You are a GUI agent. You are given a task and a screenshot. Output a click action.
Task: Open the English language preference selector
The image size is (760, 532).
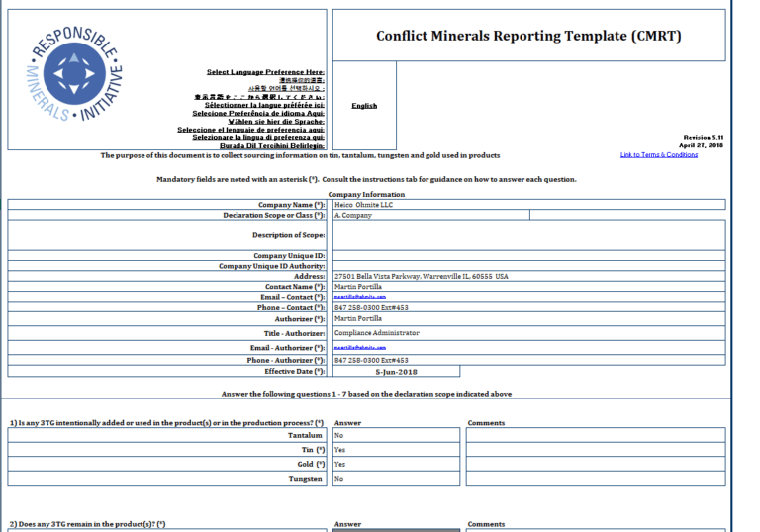[364, 106]
